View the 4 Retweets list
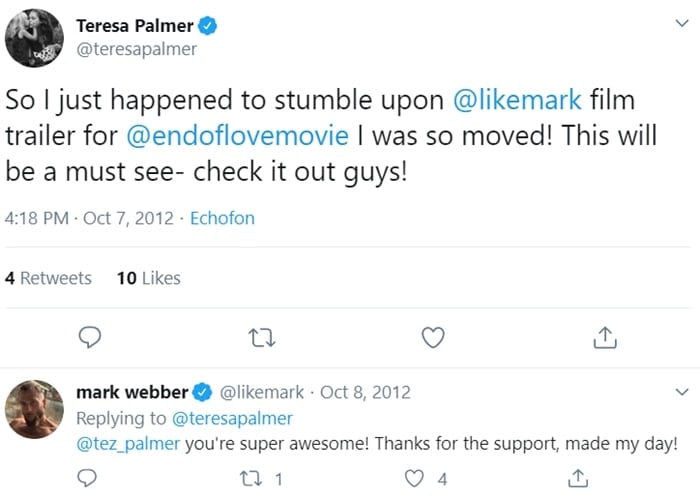The image size is (700, 496). tap(48, 278)
